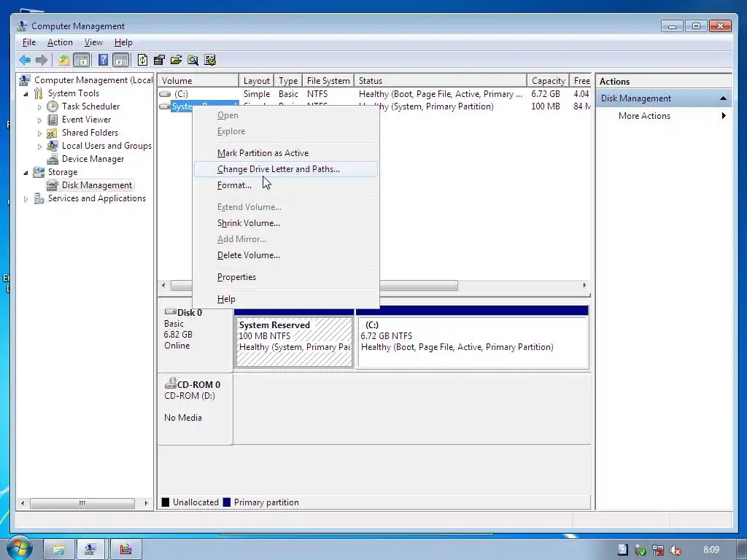Viewport: 747px width, 560px height.
Task: Sort by the Layout column header
Action: 256,80
